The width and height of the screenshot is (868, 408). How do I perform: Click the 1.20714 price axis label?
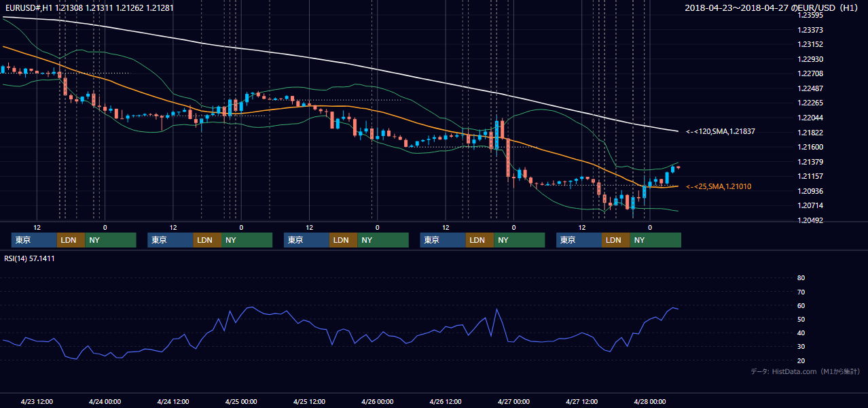pyautogui.click(x=810, y=205)
